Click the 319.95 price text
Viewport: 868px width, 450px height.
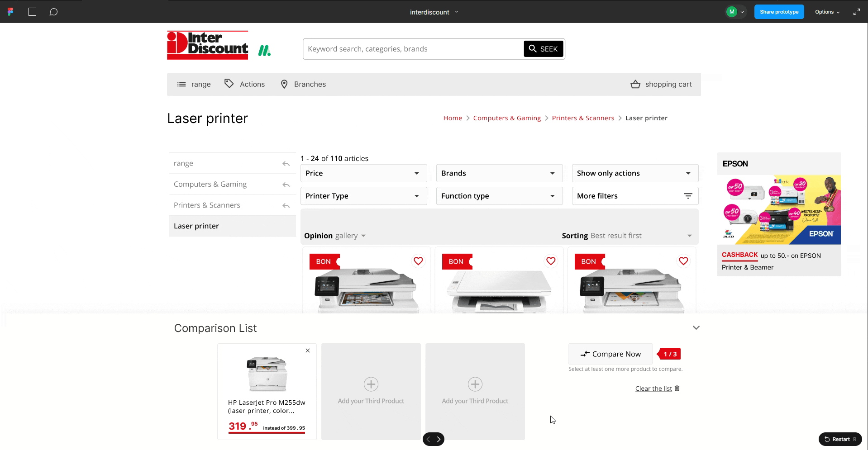tap(243, 426)
